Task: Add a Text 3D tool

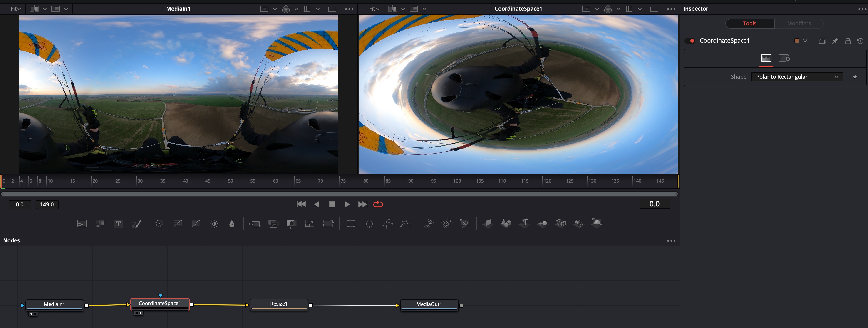Action: [x=524, y=223]
